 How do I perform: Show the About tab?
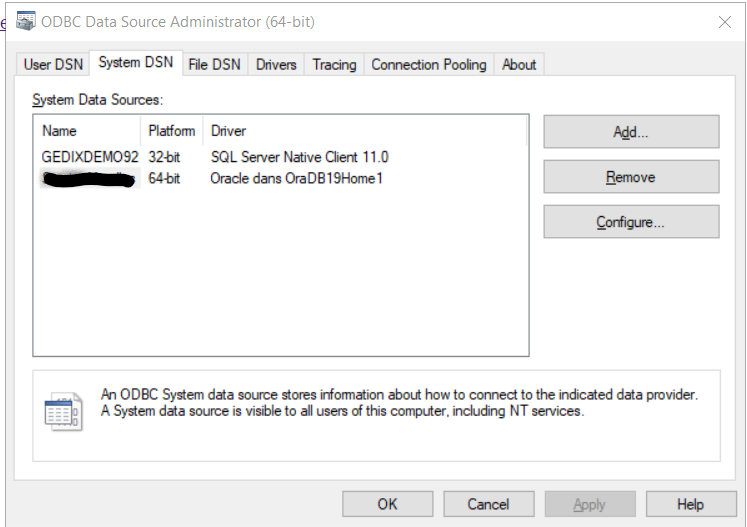[519, 64]
